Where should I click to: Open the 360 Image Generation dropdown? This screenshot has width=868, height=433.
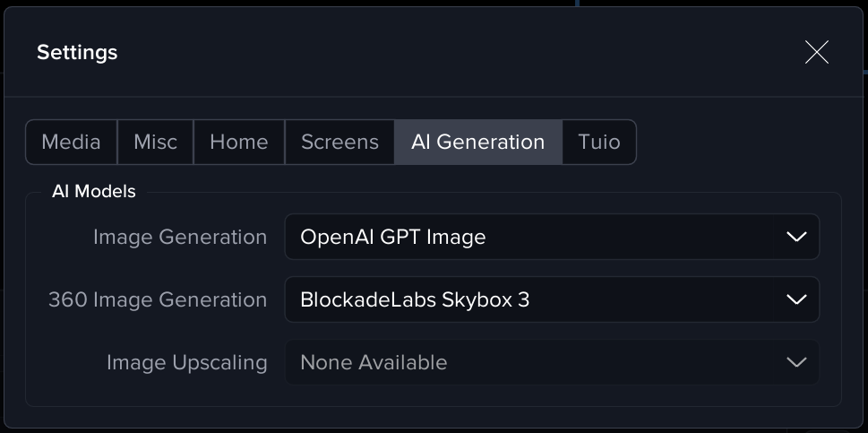click(551, 299)
